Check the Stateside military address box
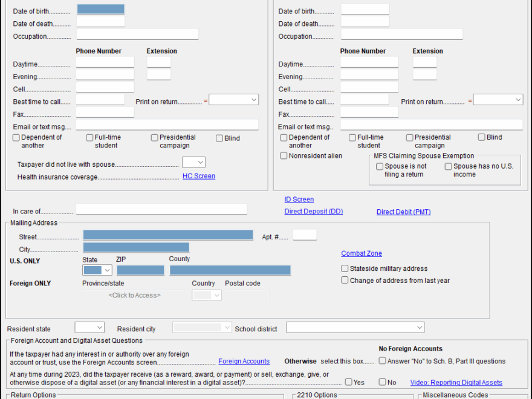This screenshot has width=532, height=399. coord(345,268)
